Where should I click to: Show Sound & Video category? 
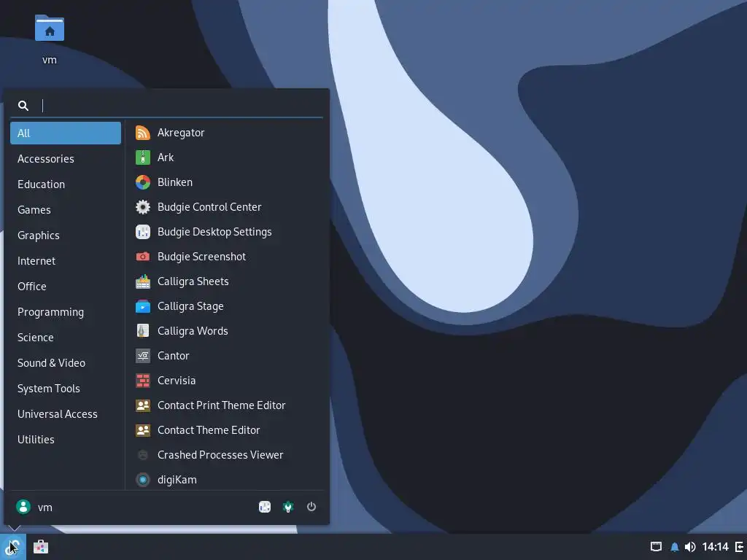[x=66, y=363]
